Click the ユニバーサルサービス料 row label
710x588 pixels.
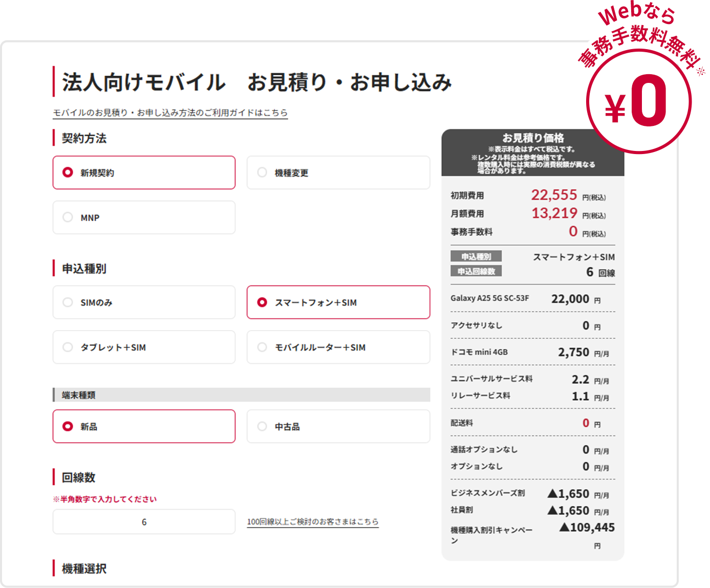[491, 379]
